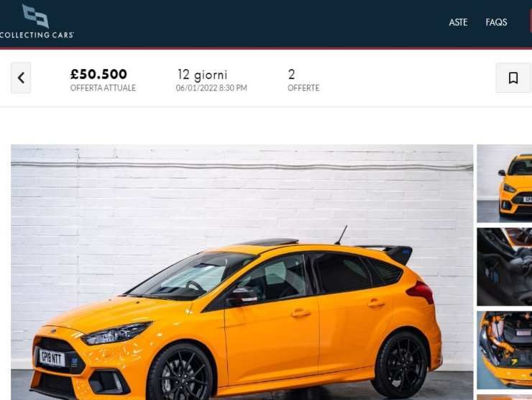Image resolution: width=532 pixels, height=400 pixels.
Task: Click the car's licence plate in the photo
Action: point(52,358)
